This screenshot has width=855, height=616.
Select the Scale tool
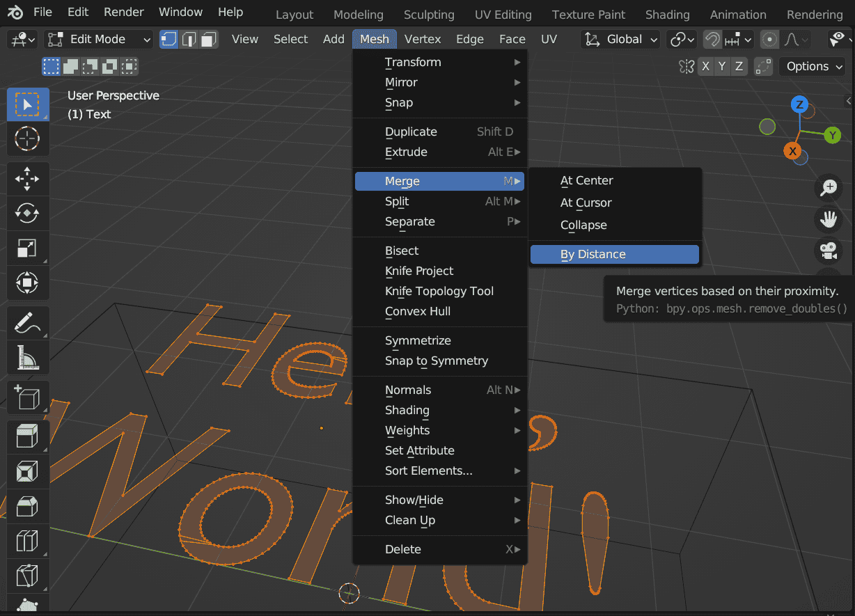[x=28, y=248]
